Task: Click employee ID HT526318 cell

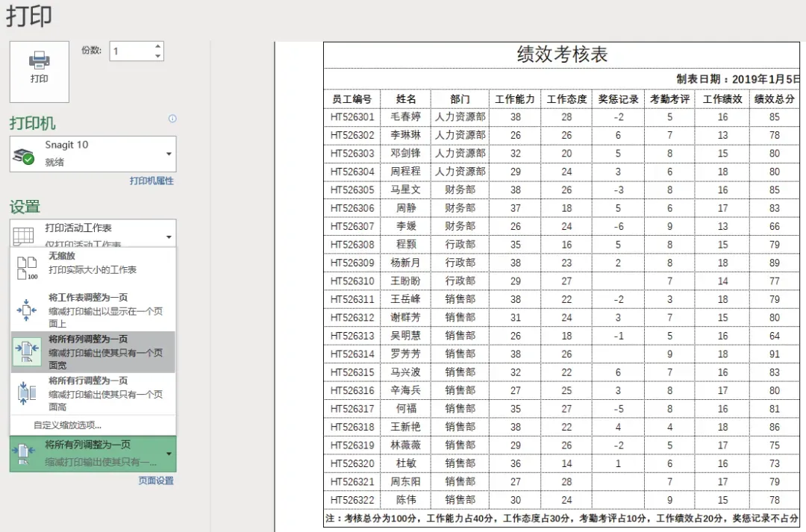Action: tap(352, 427)
